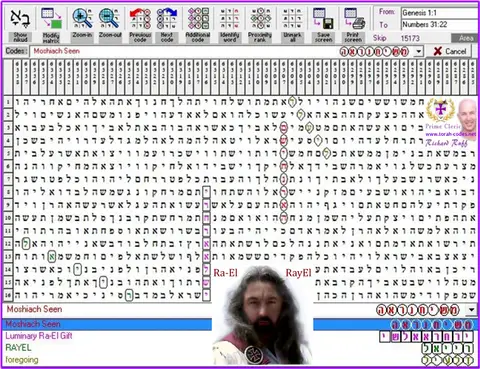480x369 pixels.
Task: Click the bearded man portrait image
Action: pyautogui.click(x=263, y=315)
